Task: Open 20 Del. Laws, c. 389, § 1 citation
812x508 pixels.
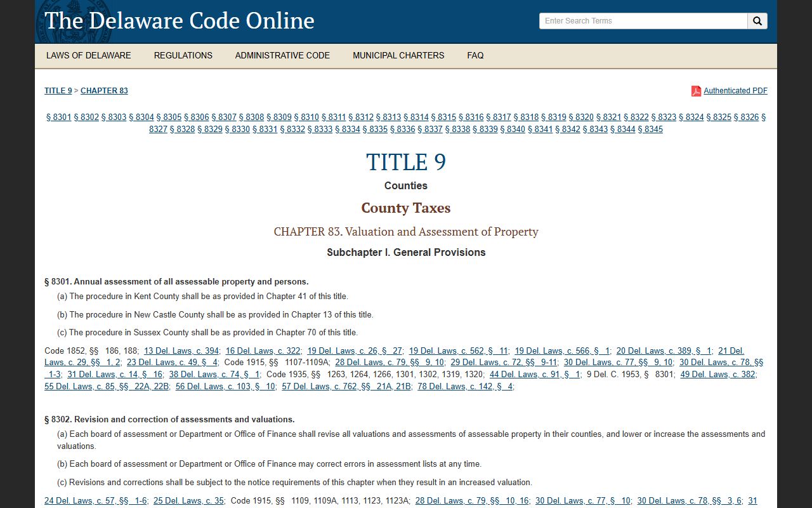Action: 664,351
